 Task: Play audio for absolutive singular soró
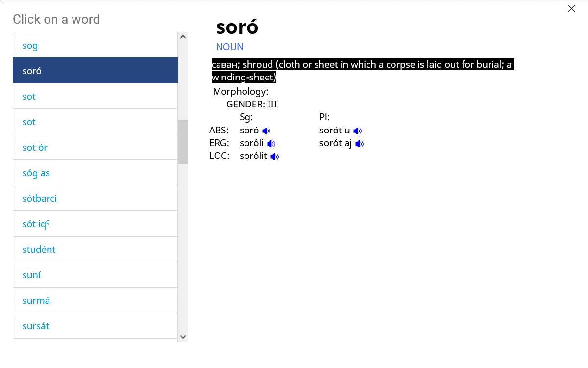(266, 131)
